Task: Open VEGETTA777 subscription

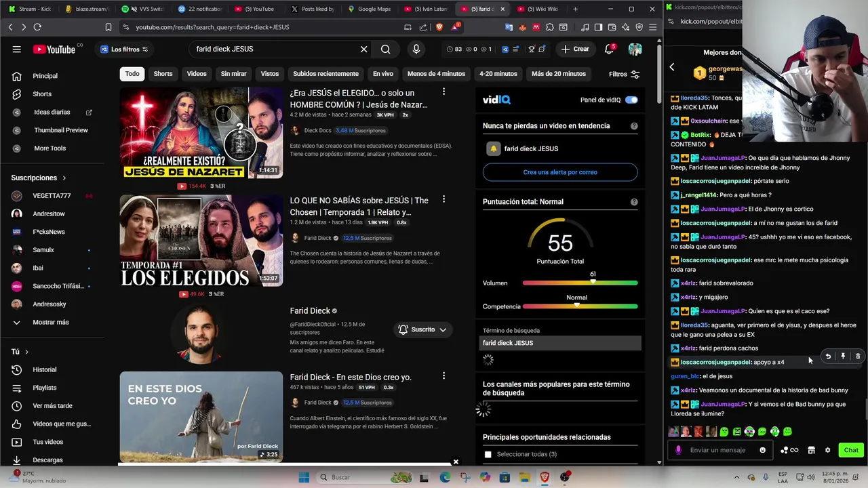Action: point(52,196)
